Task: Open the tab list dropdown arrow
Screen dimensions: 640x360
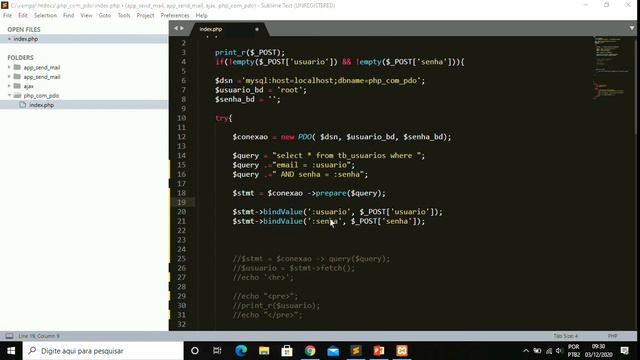Action: (x=632, y=28)
